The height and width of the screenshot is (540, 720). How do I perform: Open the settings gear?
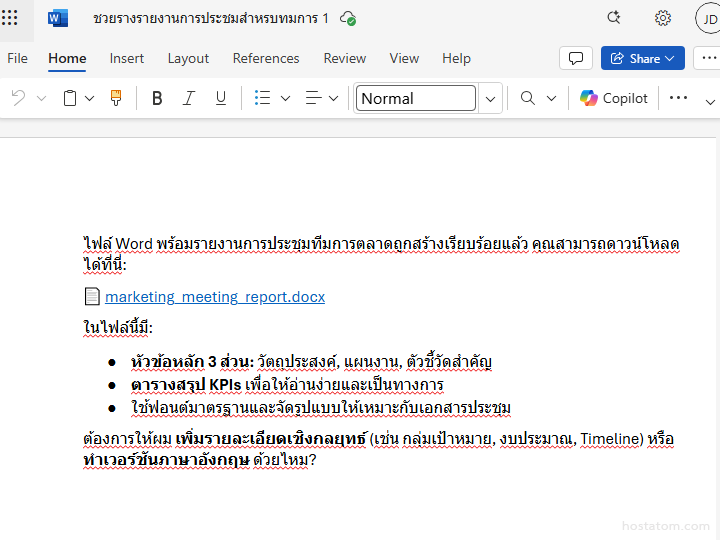pos(662,18)
